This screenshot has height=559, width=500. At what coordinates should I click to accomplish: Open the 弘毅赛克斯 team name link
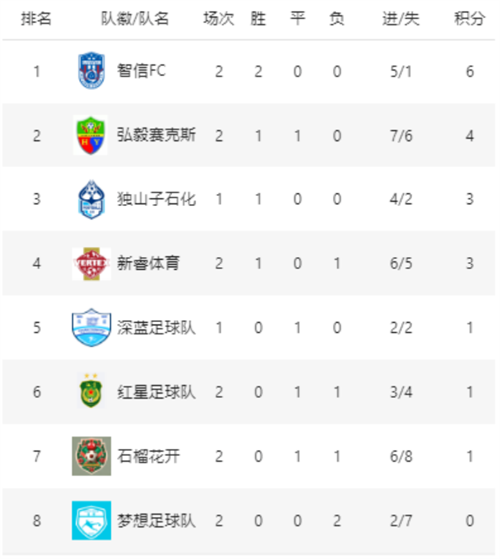coord(156,135)
